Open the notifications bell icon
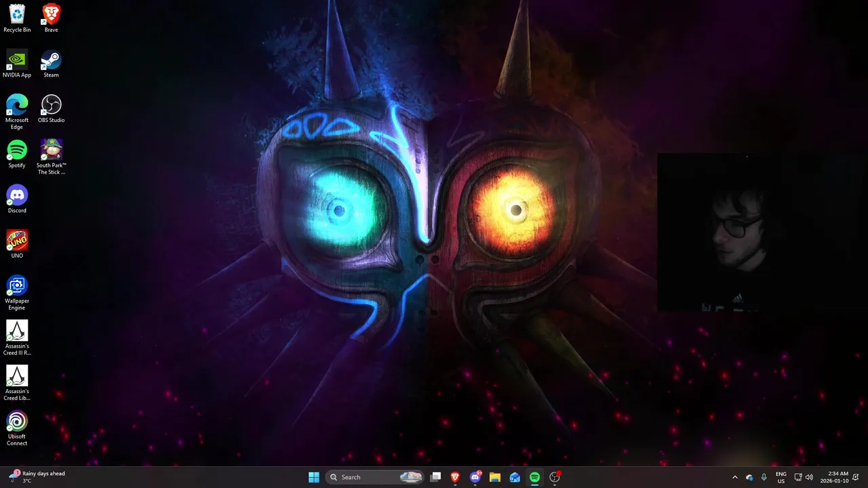 click(x=856, y=477)
